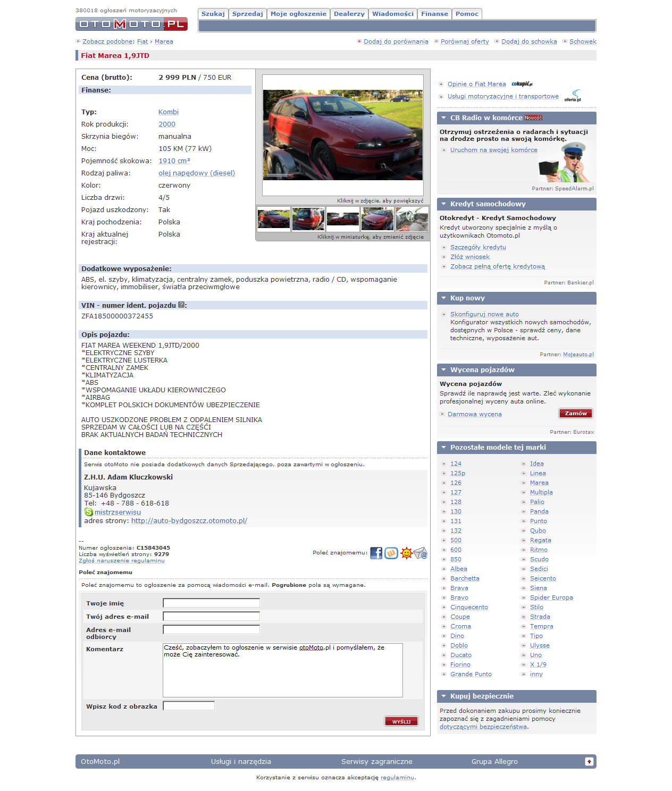
Task: Collapse the CB Radio w komórce panel
Action: coord(443,118)
